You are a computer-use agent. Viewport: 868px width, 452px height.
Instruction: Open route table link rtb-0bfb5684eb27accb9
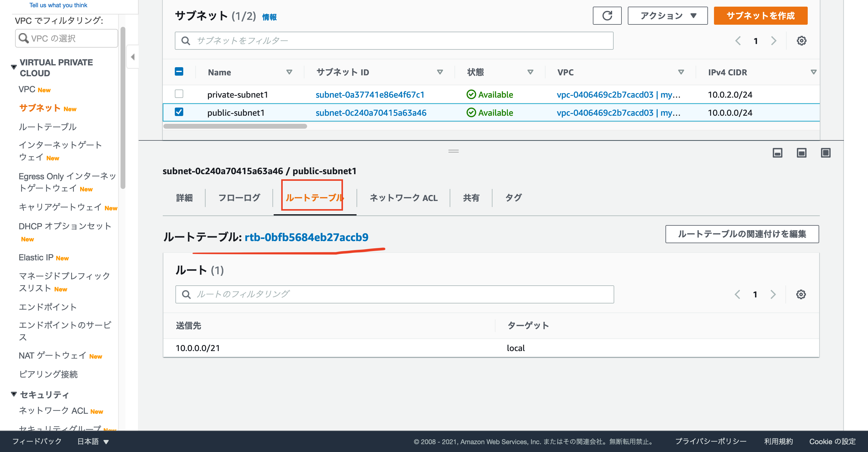(306, 237)
